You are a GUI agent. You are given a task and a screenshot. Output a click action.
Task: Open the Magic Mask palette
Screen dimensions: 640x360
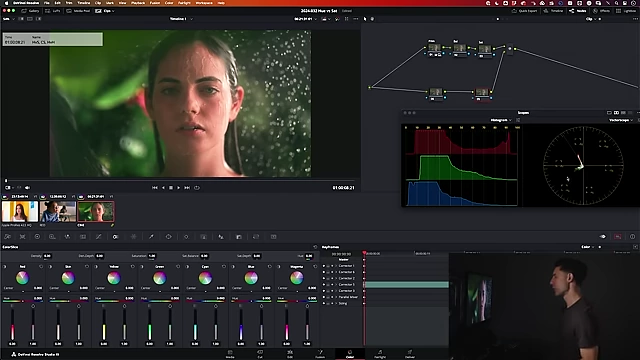203,237
